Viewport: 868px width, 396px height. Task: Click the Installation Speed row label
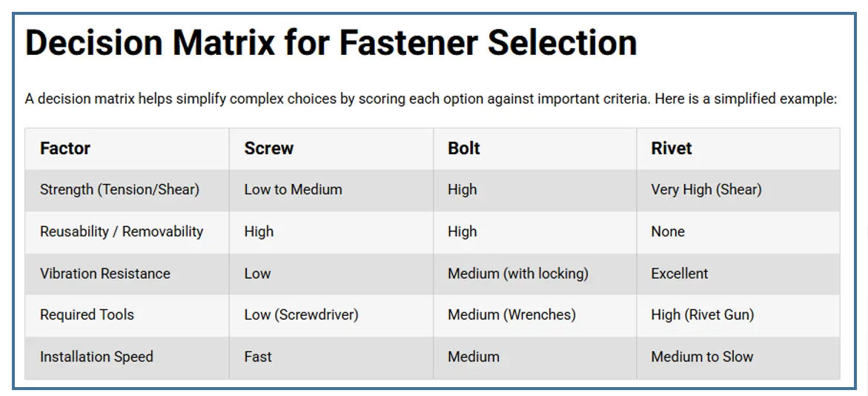click(x=96, y=357)
